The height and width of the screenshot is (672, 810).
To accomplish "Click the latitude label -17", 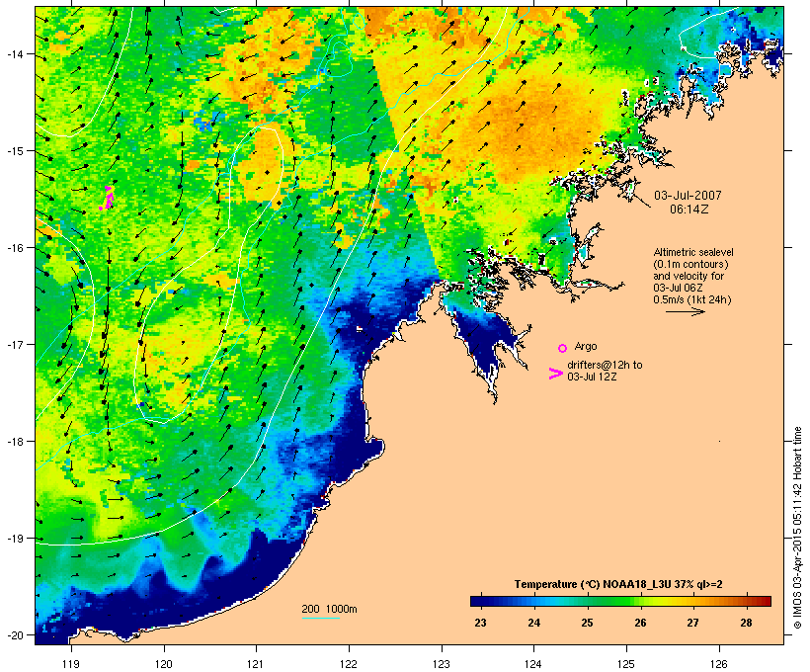I will [14, 345].
